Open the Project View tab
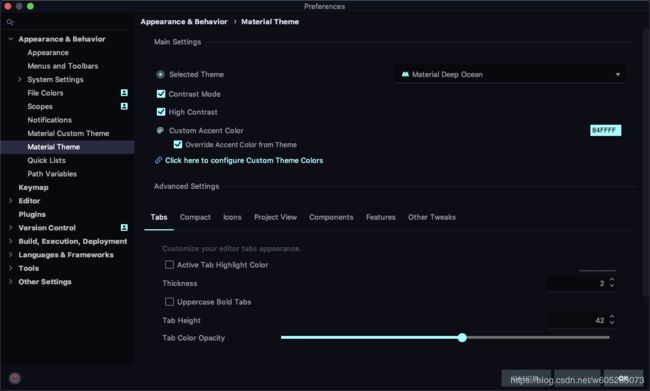 tap(275, 217)
